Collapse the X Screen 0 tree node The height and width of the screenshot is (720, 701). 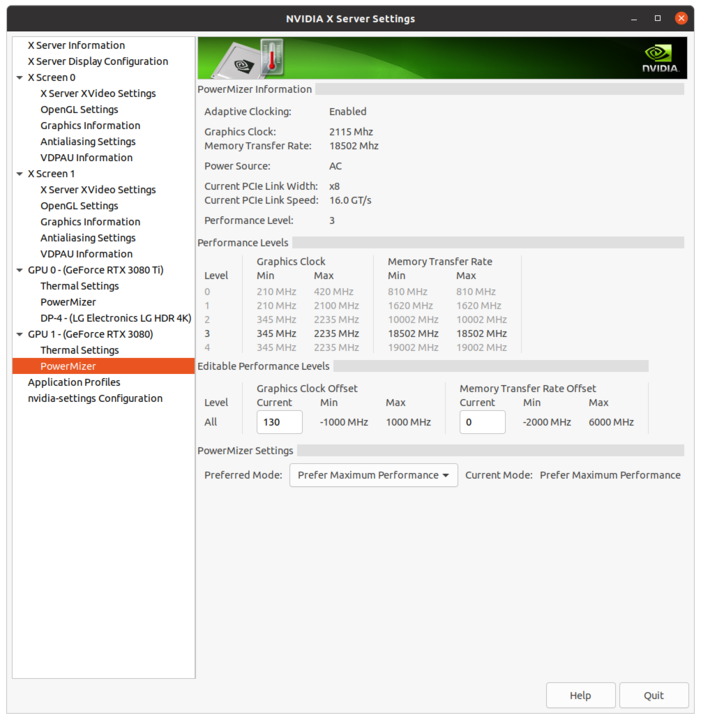coord(19,78)
